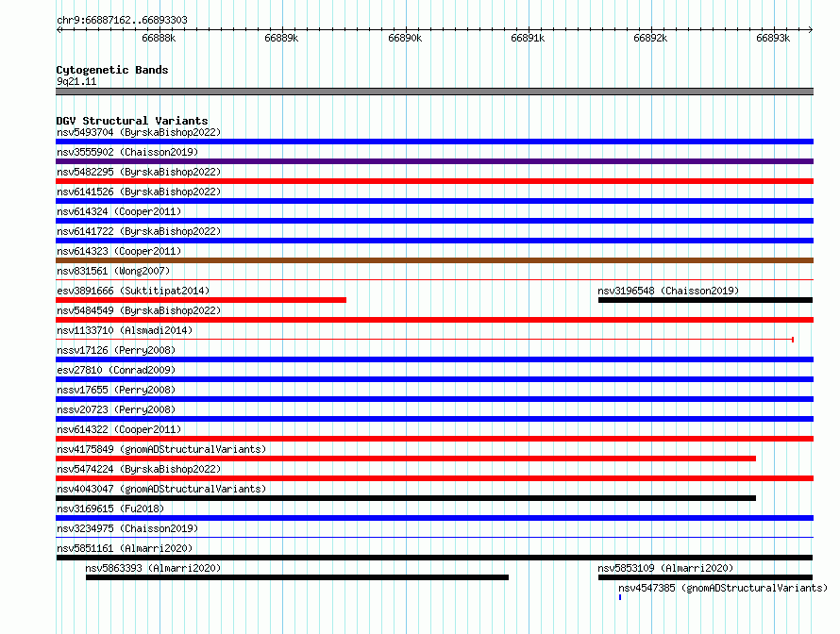The height and width of the screenshot is (634, 840).
Task: Click the nsv5863393 (Almarri2020) label
Action: click(x=153, y=568)
